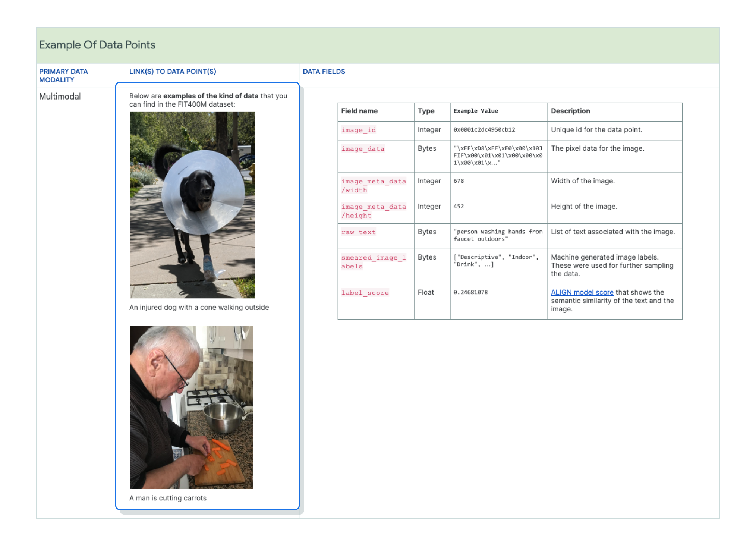Click the 'Float' type cell
The image size is (756, 547).
tap(426, 292)
